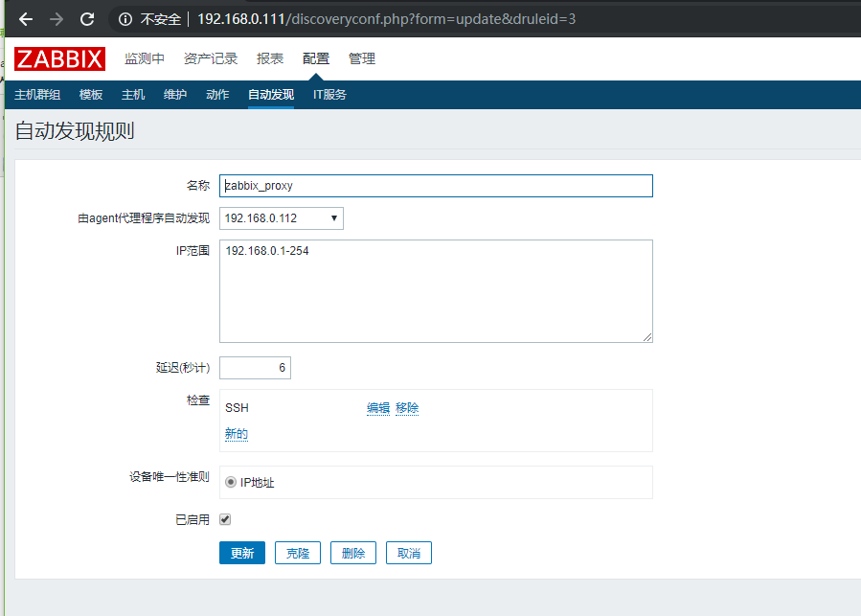This screenshot has width=861, height=616.
Task: Switch to the 模板 submenu
Action: point(91,95)
